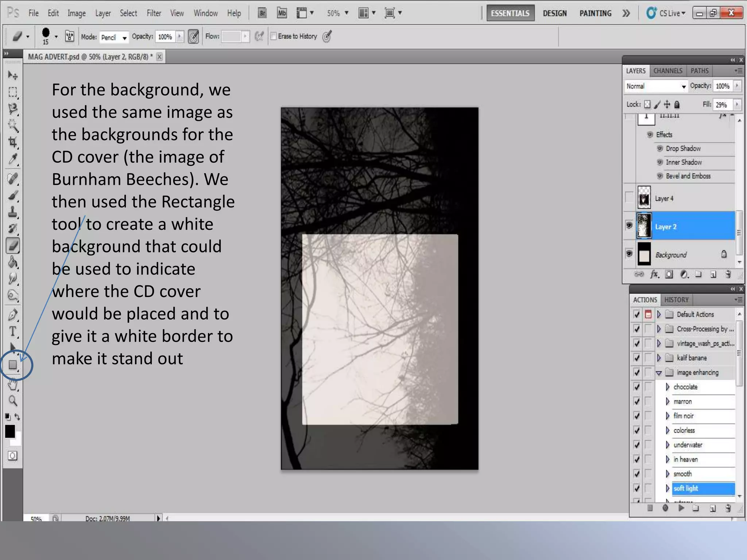The height and width of the screenshot is (560, 747).
Task: Add a layer mask
Action: click(669, 274)
